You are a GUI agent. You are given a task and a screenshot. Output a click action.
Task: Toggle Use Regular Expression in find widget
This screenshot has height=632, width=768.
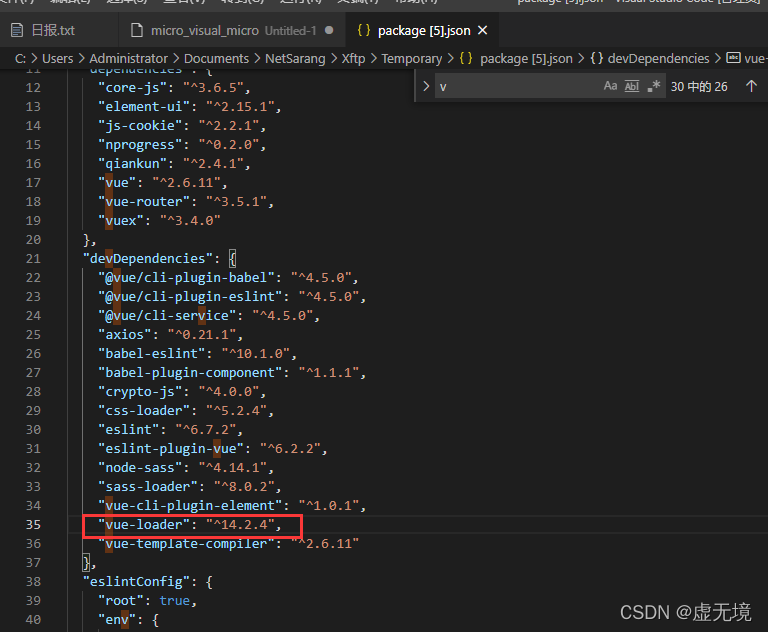point(653,86)
